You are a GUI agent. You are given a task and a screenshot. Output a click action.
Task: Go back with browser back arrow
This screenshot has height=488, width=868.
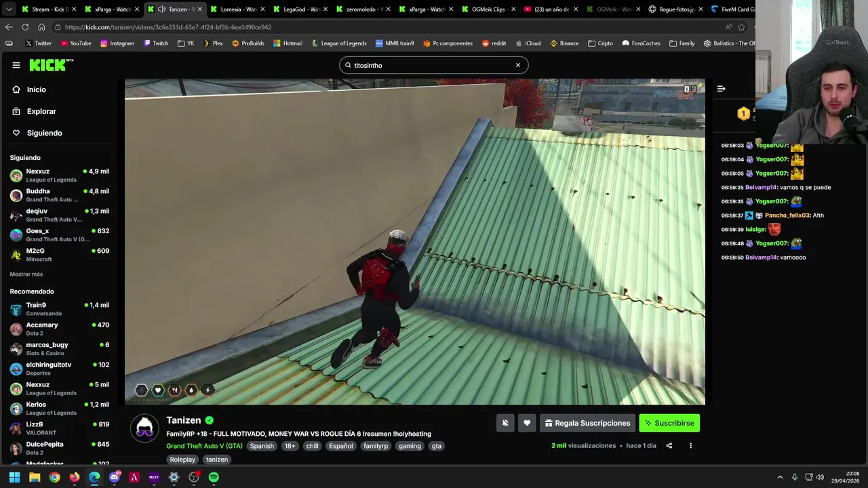9,27
